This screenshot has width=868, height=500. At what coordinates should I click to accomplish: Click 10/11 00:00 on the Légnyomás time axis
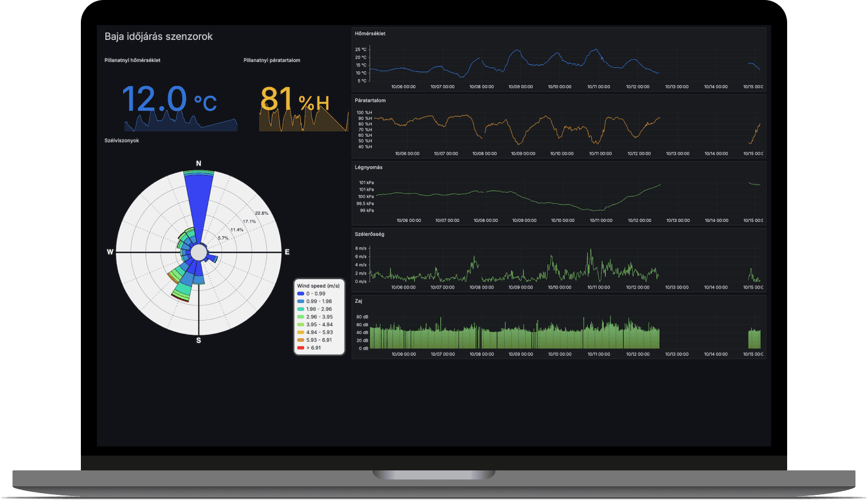point(601,220)
